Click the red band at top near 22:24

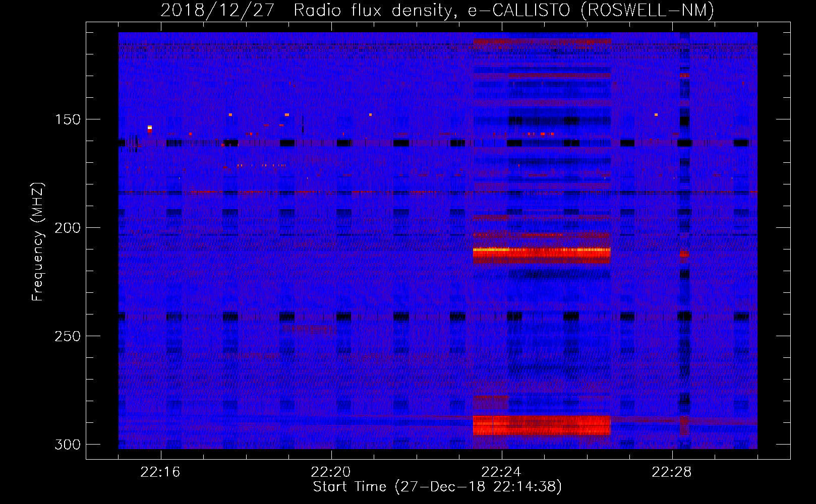tap(542, 41)
